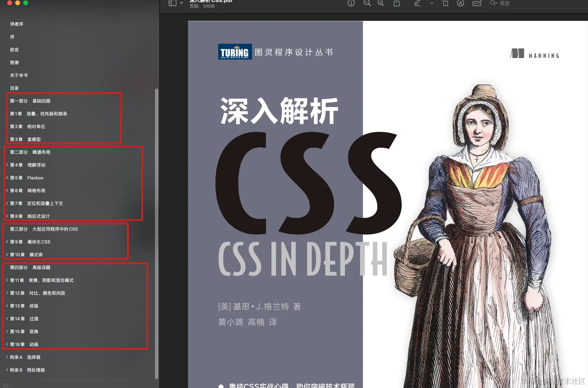Expand the 第15章 变换 chevron

click(x=7, y=332)
